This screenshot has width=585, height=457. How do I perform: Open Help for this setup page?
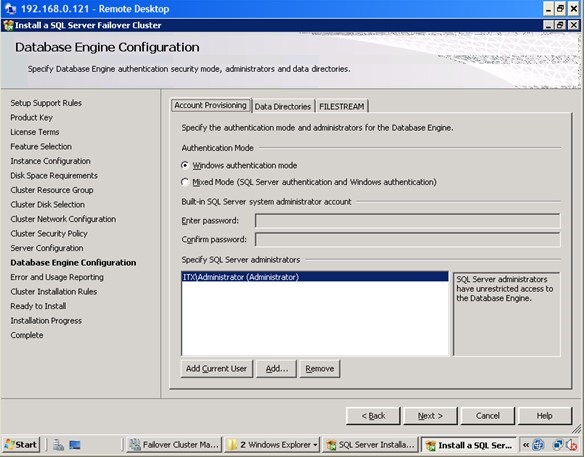pyautogui.click(x=545, y=416)
